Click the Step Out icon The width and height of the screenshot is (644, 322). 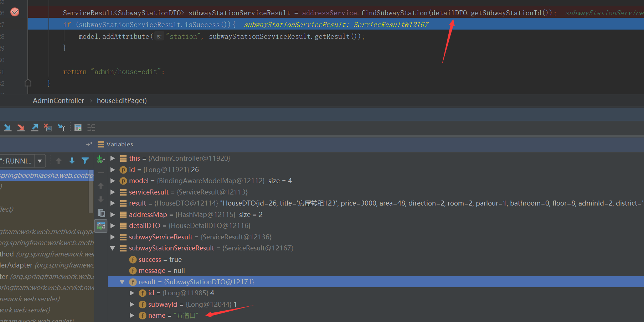(x=34, y=127)
